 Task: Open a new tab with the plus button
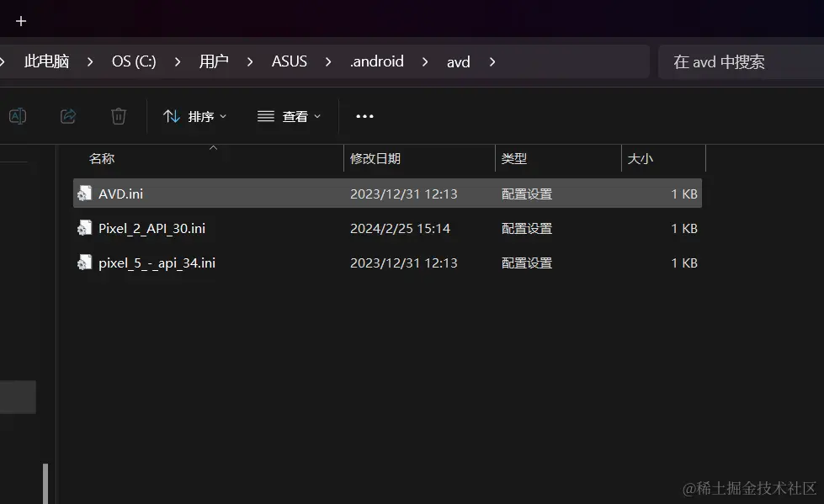pyautogui.click(x=21, y=21)
